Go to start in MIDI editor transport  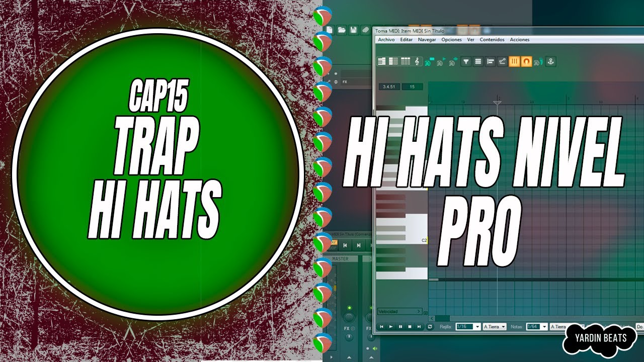[x=381, y=327]
